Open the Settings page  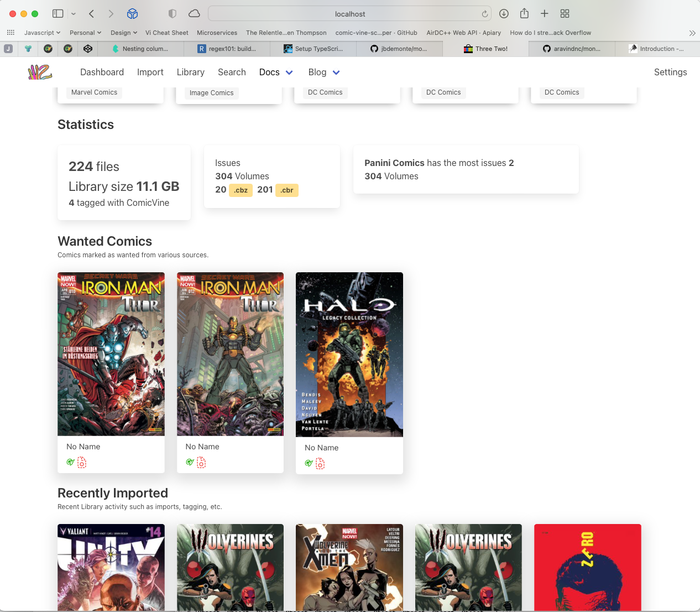(x=670, y=72)
